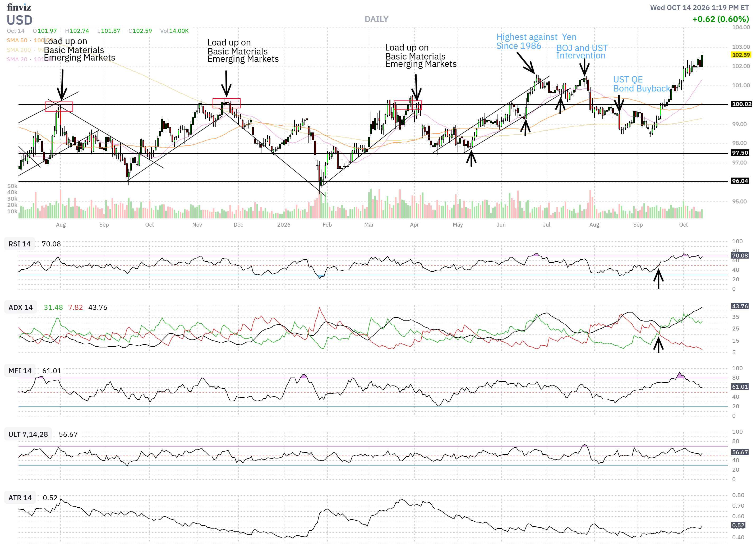Select the low value L101.87

click(109, 31)
